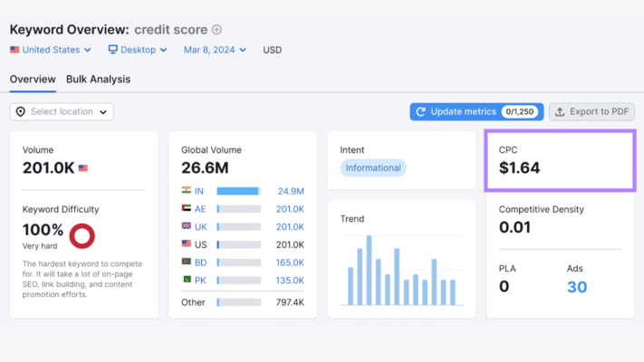Screen dimensions: 644x362
Task: Expand the Select location dropdown
Action: pyautogui.click(x=62, y=111)
